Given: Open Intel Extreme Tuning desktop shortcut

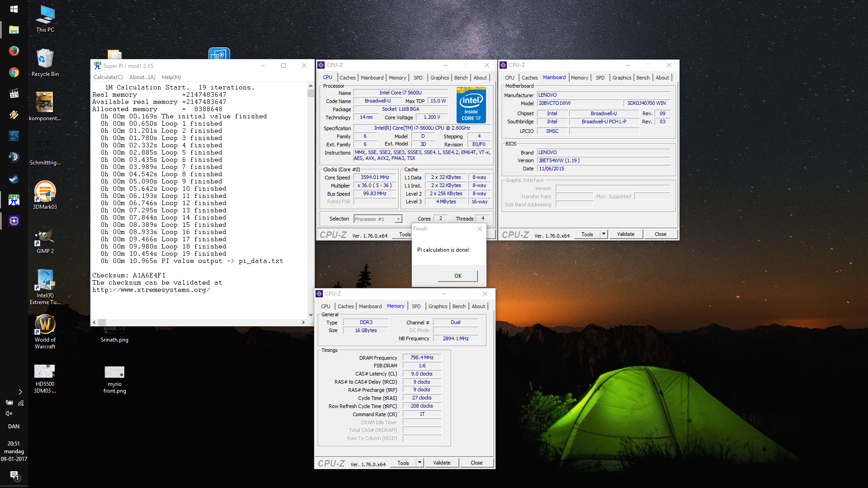Looking at the screenshot, I should [45, 287].
